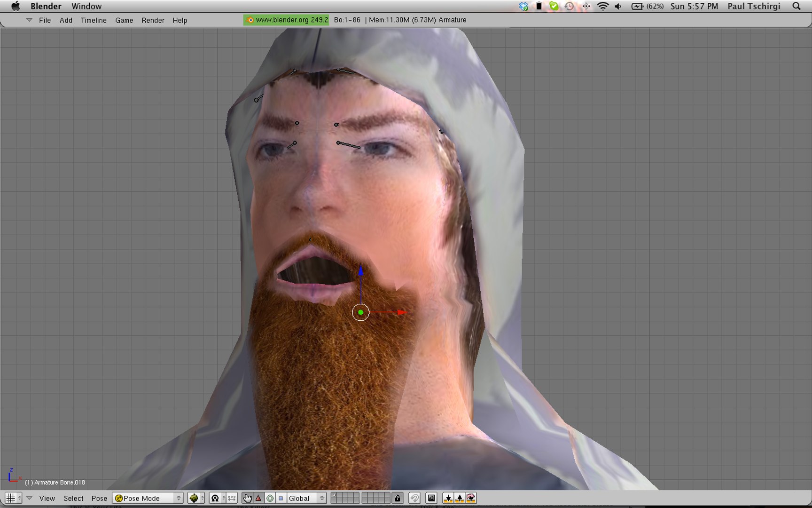Image resolution: width=812 pixels, height=508 pixels.
Task: Select the rotate manipulator circle
Action: coord(270,498)
